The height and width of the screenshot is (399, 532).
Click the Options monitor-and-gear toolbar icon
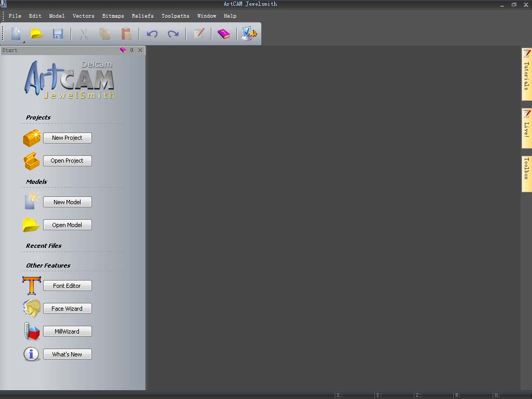[x=249, y=34]
